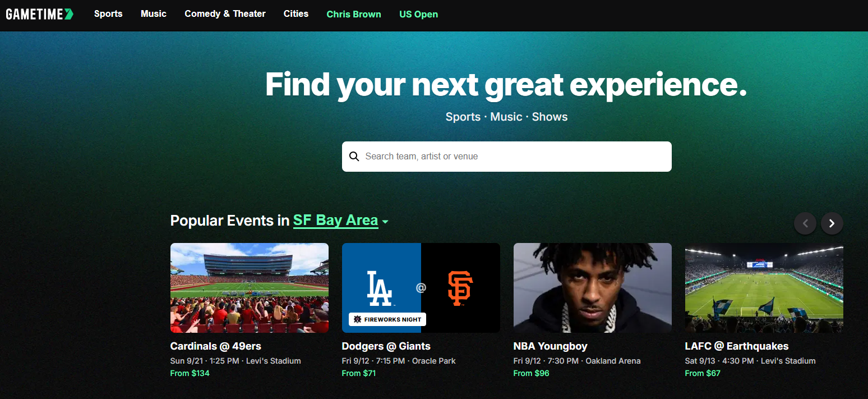
Task: Click the From $71 price
Action: (359, 373)
